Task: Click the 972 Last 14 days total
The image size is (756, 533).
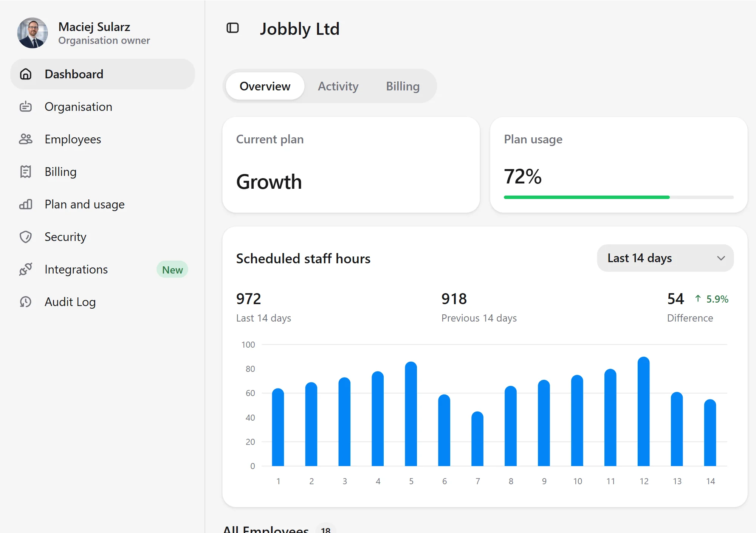Action: (249, 299)
